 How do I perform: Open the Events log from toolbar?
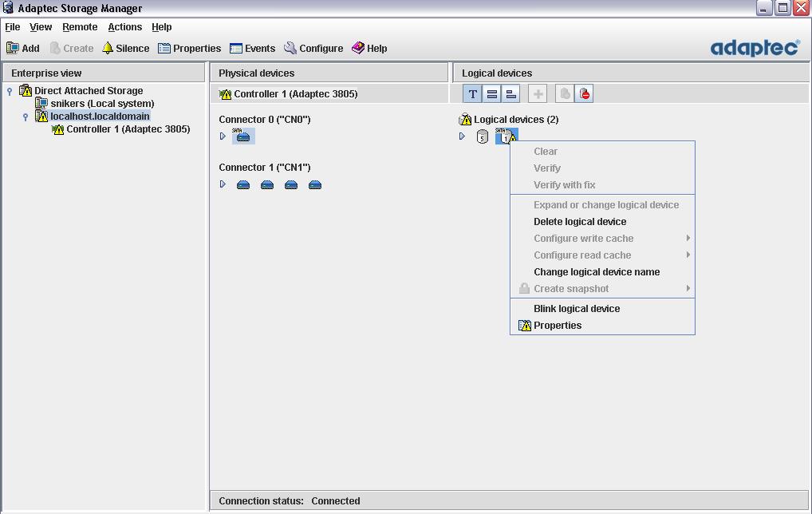click(x=252, y=48)
